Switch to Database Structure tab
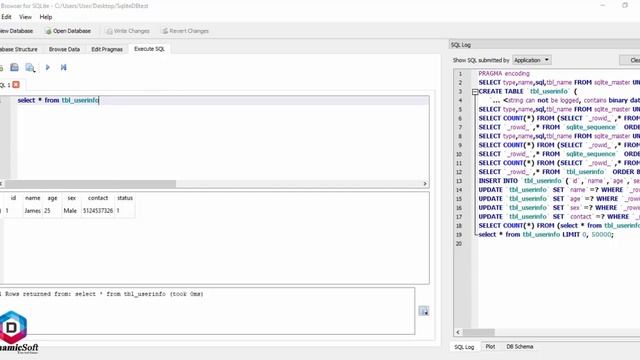 (x=19, y=49)
